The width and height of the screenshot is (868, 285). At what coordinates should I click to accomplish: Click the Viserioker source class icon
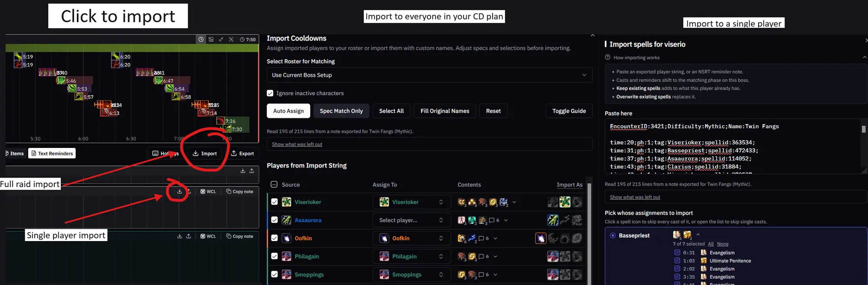pyautogui.click(x=286, y=202)
